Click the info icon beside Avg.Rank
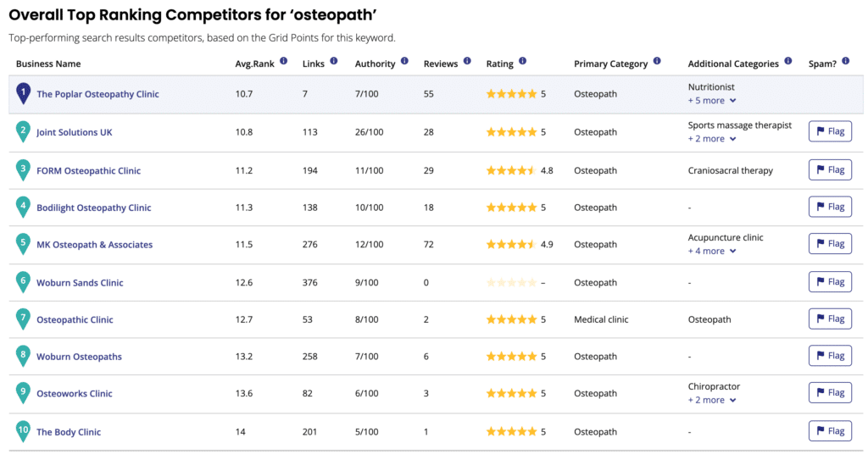868x460 pixels. pos(283,61)
